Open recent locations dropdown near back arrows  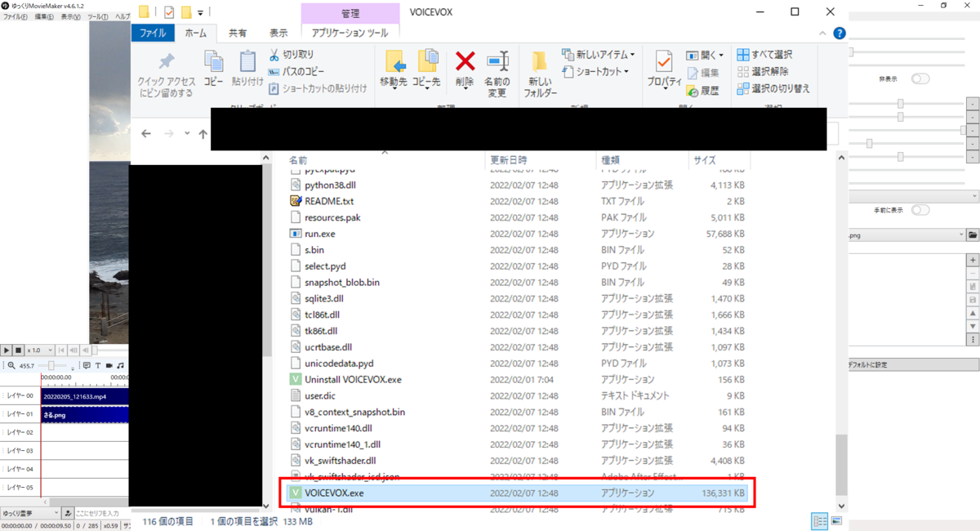(x=187, y=133)
